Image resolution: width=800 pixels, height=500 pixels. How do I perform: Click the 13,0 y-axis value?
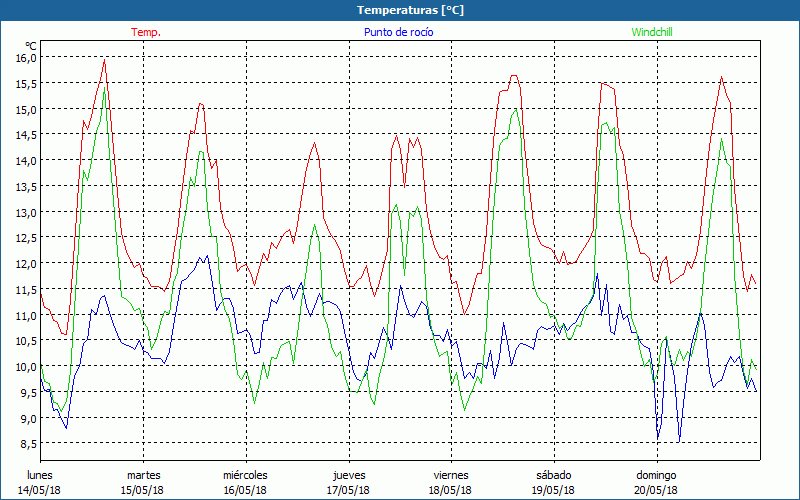27,212
